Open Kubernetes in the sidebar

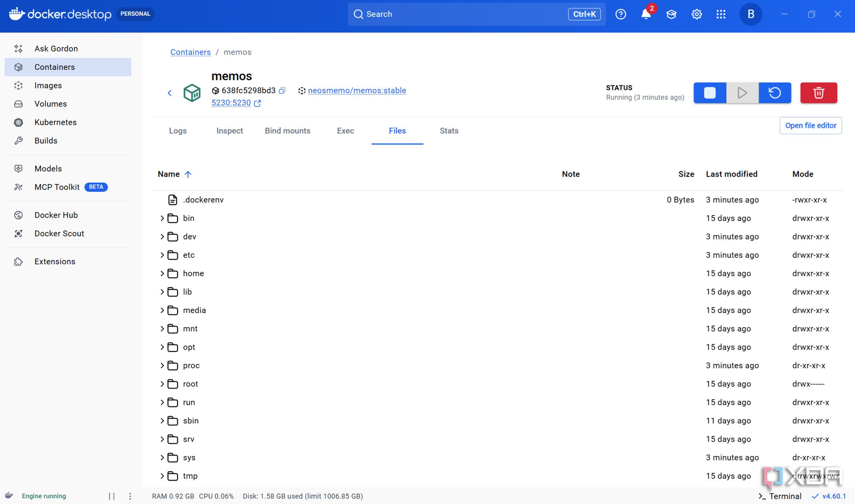[68, 122]
